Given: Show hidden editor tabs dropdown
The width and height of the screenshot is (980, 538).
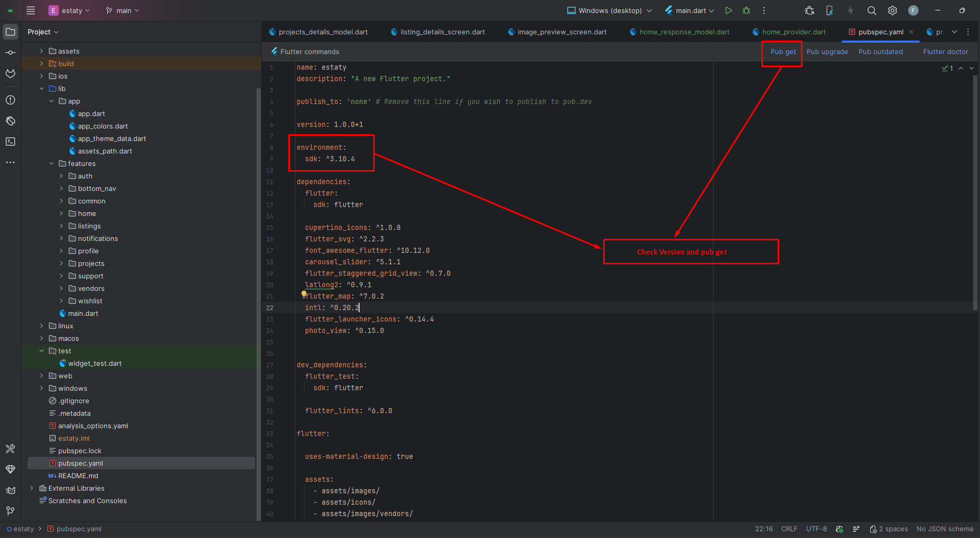Looking at the screenshot, I should pyautogui.click(x=954, y=32).
